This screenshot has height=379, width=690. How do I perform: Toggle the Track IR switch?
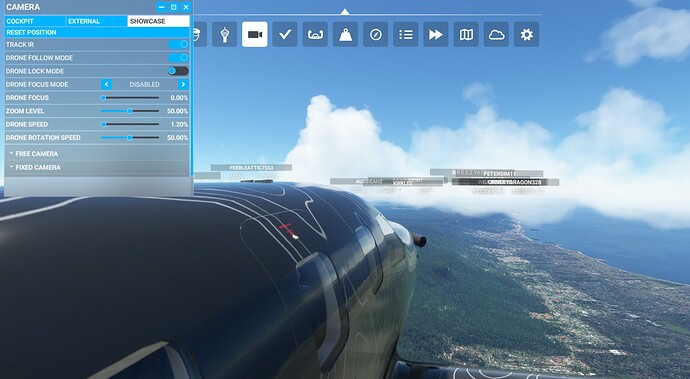179,44
